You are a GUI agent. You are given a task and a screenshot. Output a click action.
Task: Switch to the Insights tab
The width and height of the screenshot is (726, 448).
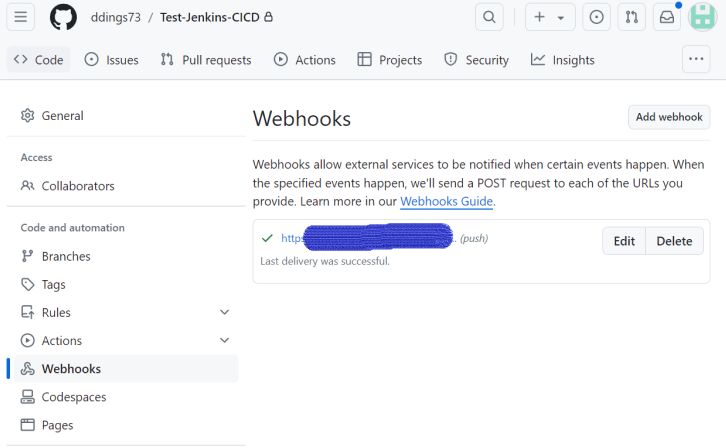[563, 60]
